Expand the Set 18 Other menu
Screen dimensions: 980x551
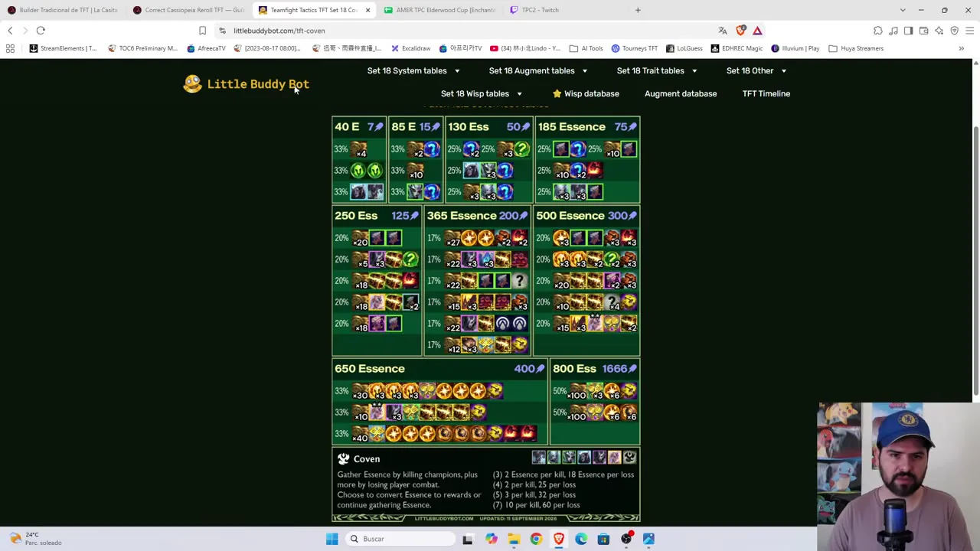pyautogui.click(x=756, y=70)
